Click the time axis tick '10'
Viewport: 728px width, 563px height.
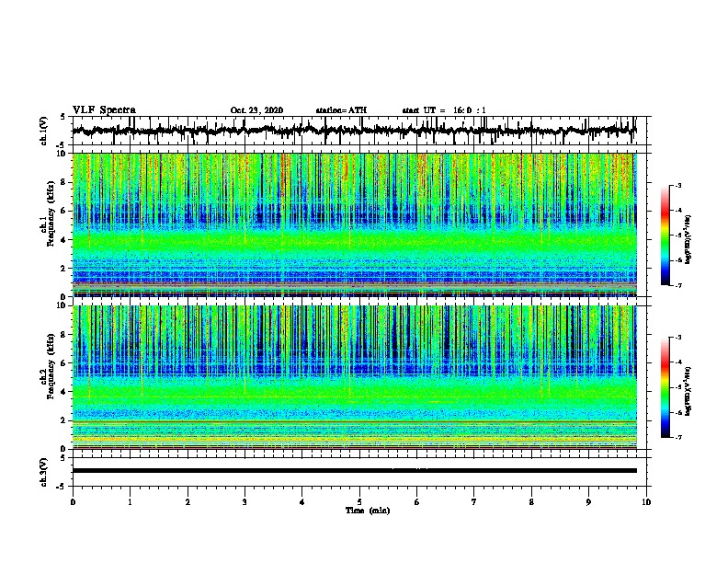[646, 502]
